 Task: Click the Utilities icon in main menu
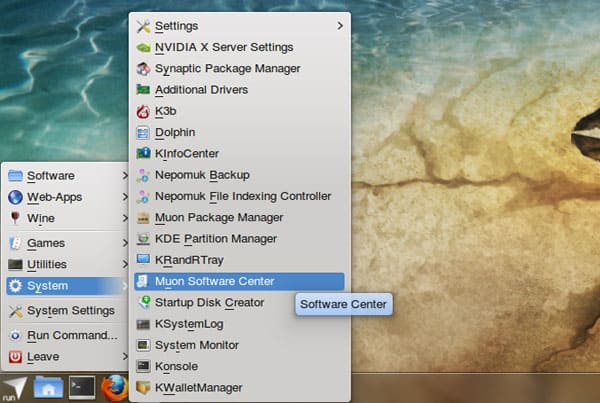[x=15, y=264]
